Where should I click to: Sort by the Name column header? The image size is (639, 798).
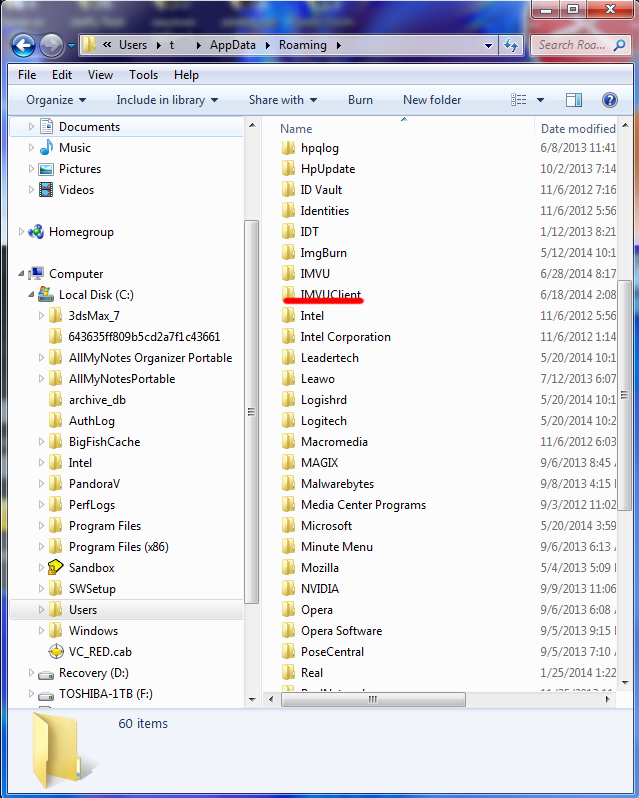point(296,129)
